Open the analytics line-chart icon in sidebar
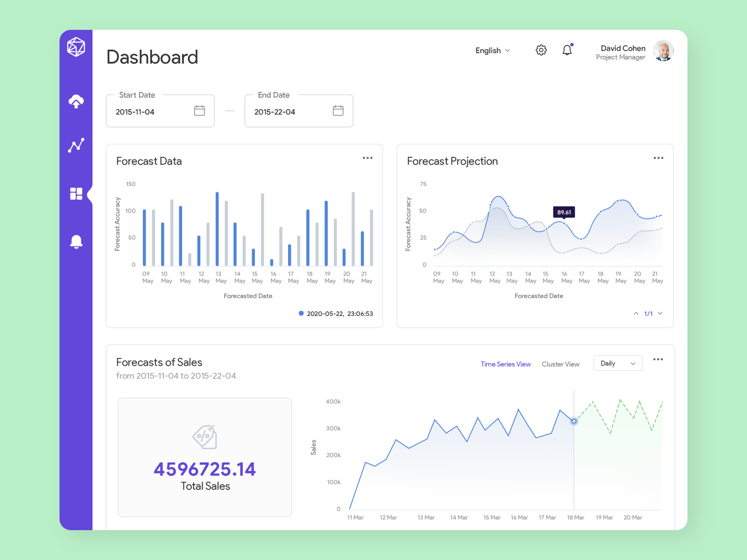Viewport: 747px width, 560px height. tap(77, 146)
